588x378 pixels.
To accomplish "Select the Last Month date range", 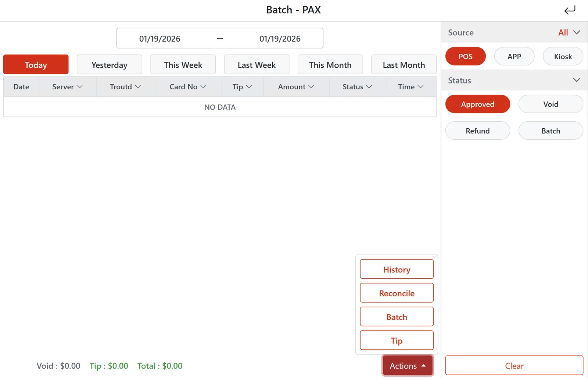I will click(404, 65).
